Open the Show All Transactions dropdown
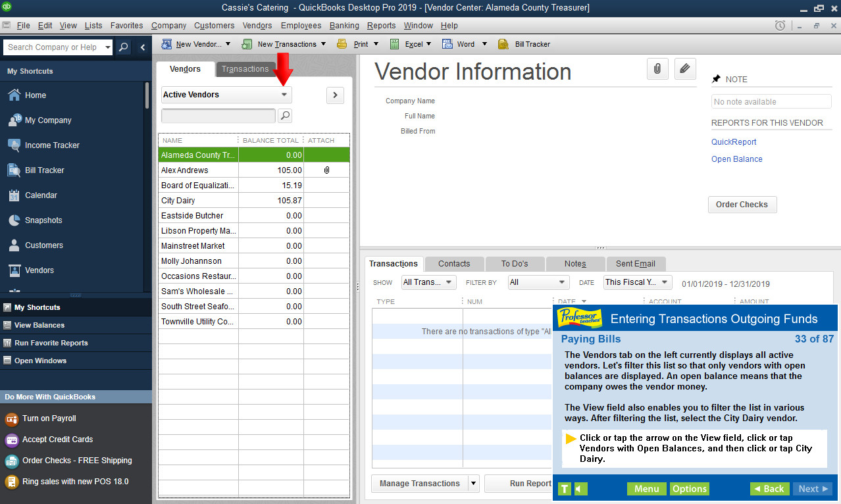This screenshot has width=841, height=504. coord(428,282)
